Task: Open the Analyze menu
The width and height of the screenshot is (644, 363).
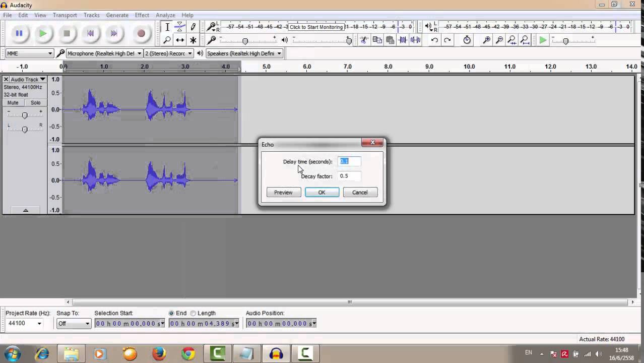Action: pyautogui.click(x=165, y=15)
